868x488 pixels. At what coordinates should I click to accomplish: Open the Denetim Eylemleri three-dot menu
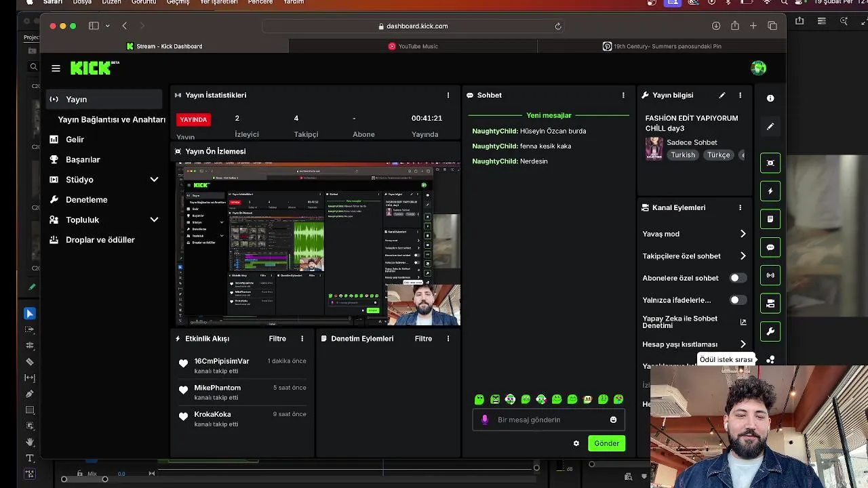tap(448, 339)
